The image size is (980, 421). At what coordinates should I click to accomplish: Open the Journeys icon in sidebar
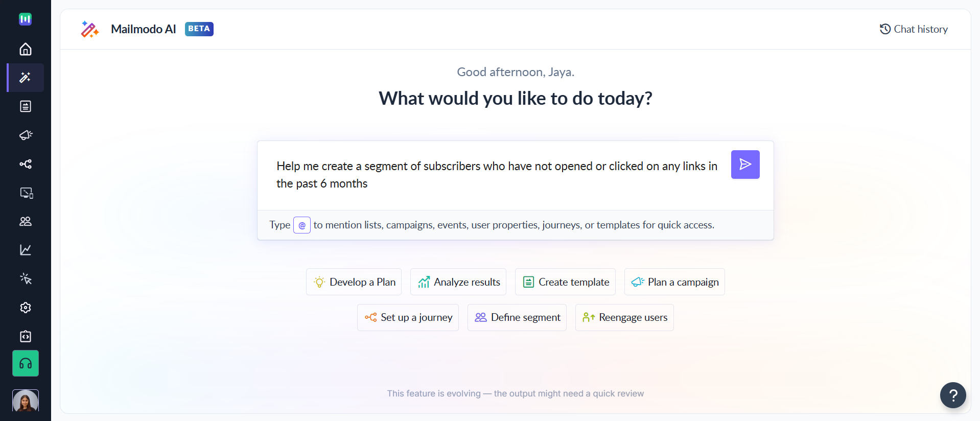(x=26, y=164)
